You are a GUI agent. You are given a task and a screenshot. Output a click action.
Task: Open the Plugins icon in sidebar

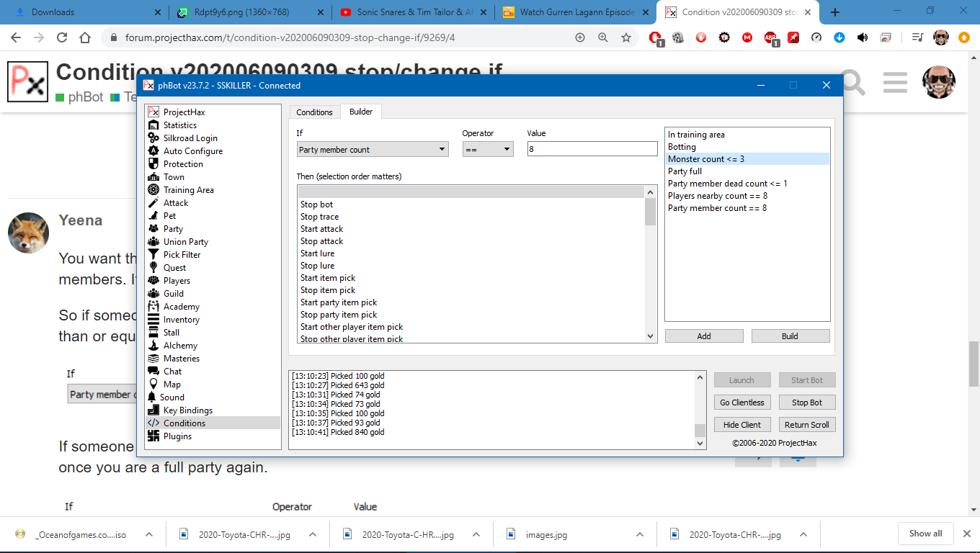coord(153,436)
